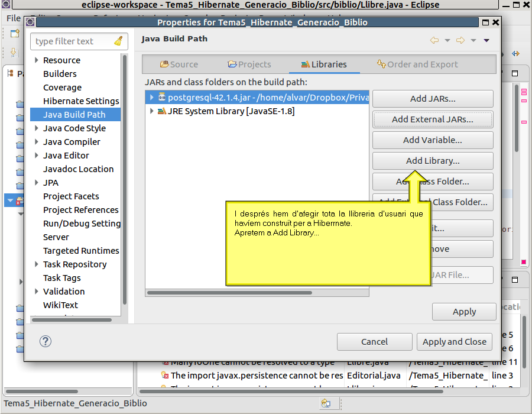Select the Libraries tab
This screenshot has width=532, height=414.
[x=324, y=64]
